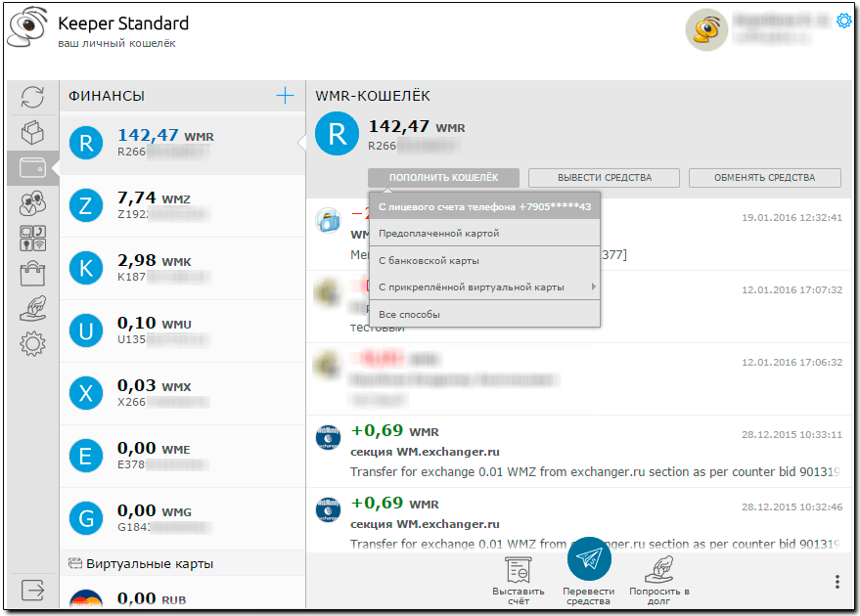Viewport: 860px width, 616px height.
Task: Choose С лицевого счета телефона option
Action: 485,206
